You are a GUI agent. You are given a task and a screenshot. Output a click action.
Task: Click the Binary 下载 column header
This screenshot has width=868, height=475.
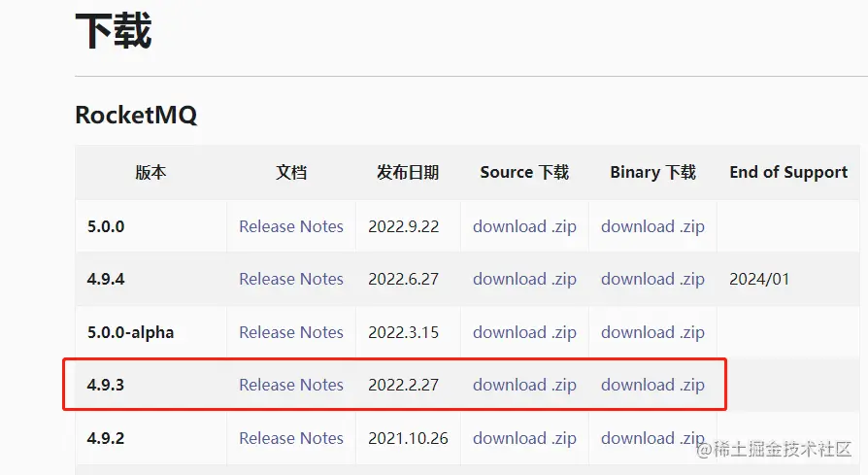tap(652, 172)
